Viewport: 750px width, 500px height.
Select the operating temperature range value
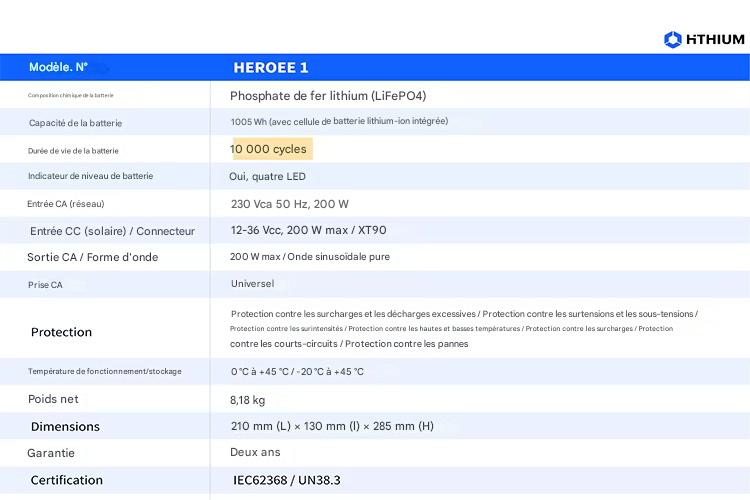point(297,372)
